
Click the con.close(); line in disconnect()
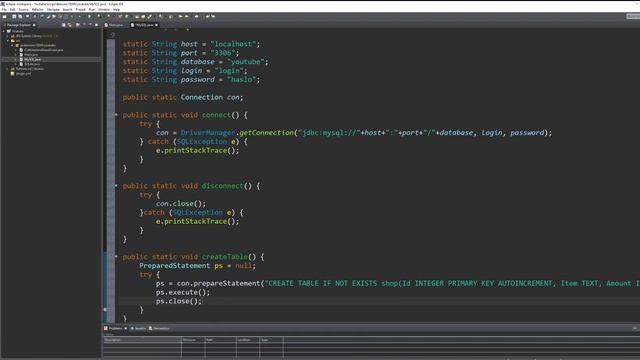click(x=180, y=203)
